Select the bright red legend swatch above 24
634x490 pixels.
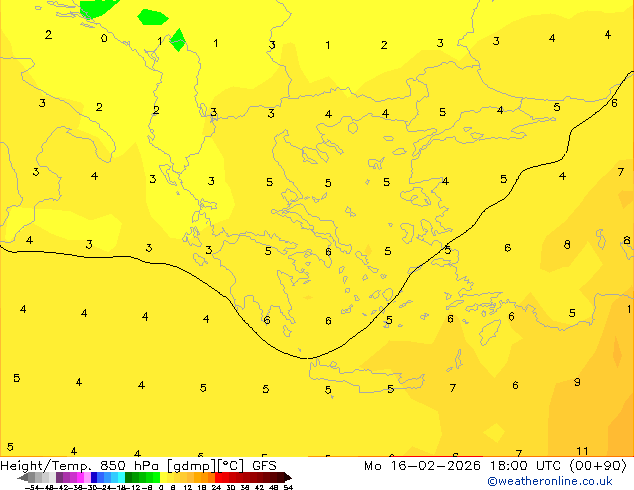(218, 477)
